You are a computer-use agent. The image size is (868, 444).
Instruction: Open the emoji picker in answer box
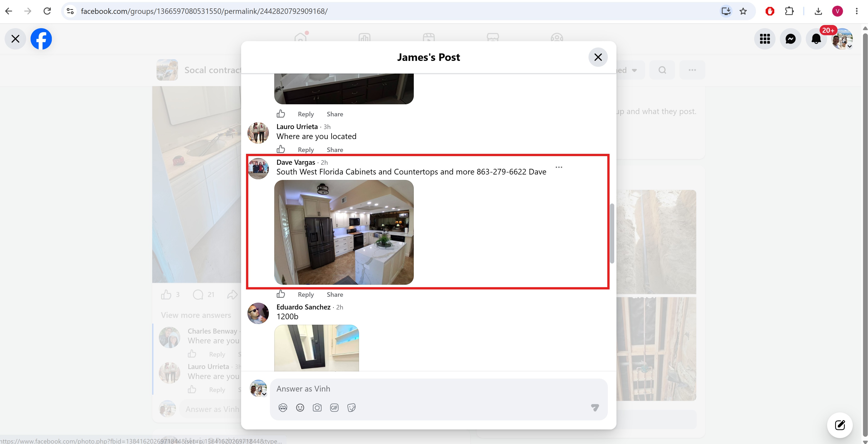300,408
